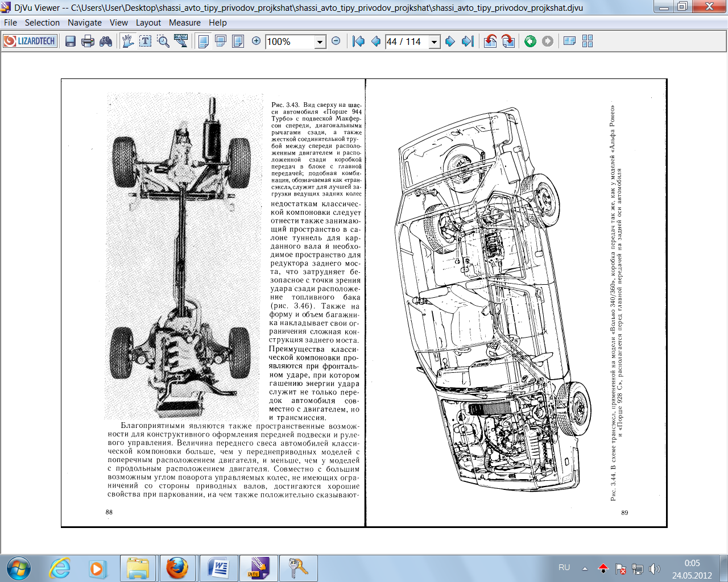Viewport: 728px width, 582px height.
Task: Click the 44 / 114 page field
Action: tap(407, 41)
